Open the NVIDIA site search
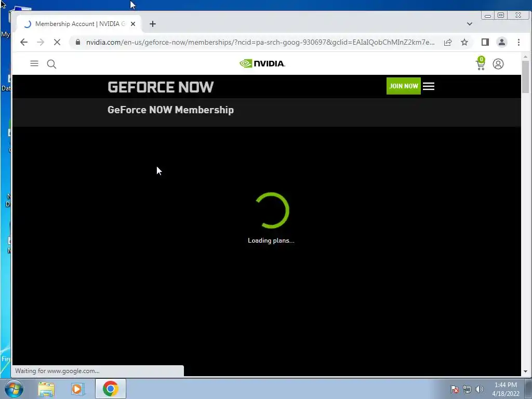 point(51,64)
